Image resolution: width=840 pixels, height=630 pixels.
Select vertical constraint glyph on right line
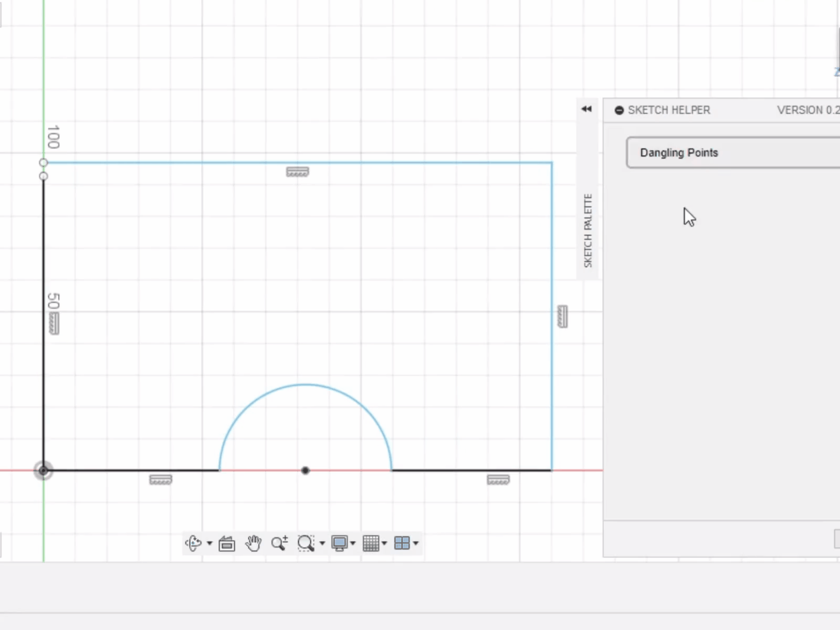pyautogui.click(x=562, y=317)
